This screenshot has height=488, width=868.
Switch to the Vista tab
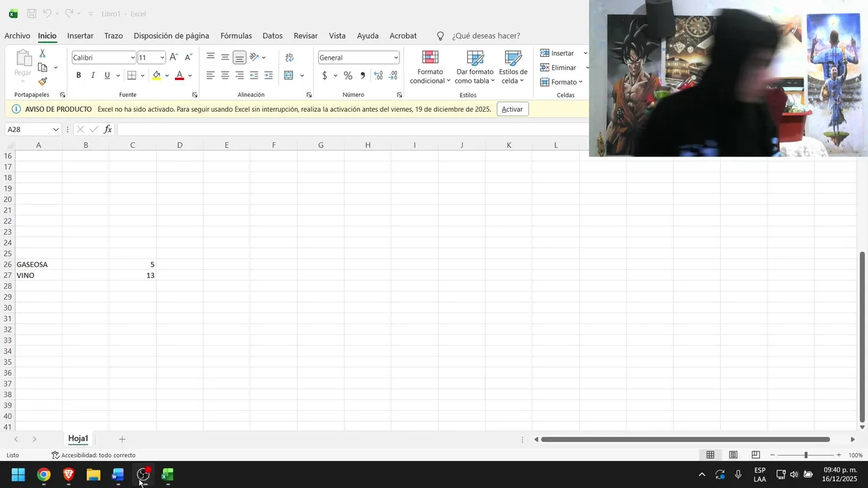[337, 36]
